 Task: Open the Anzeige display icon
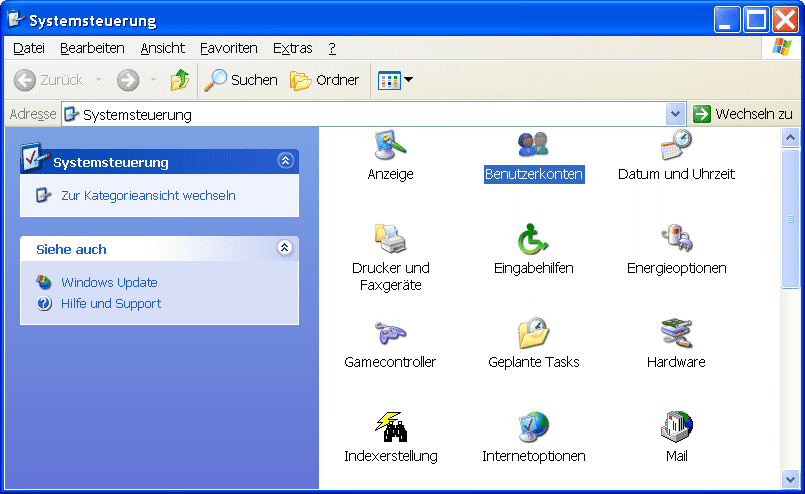(390, 145)
